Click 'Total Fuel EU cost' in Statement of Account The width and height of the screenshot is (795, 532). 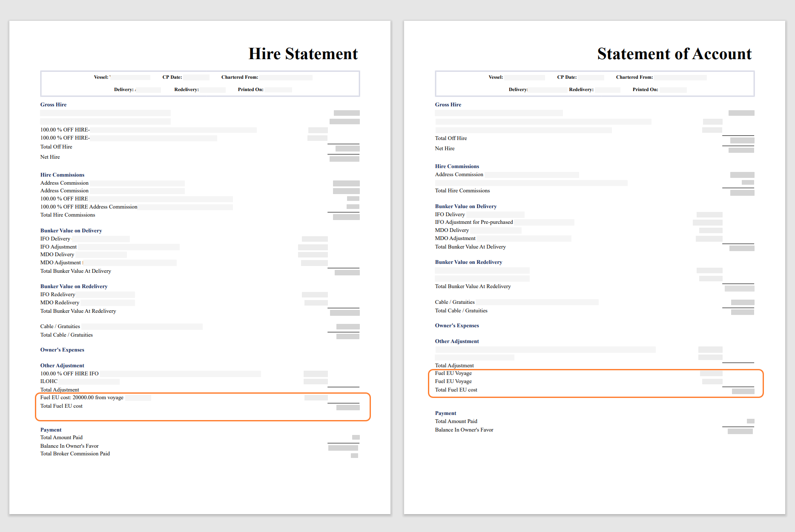[x=456, y=390]
